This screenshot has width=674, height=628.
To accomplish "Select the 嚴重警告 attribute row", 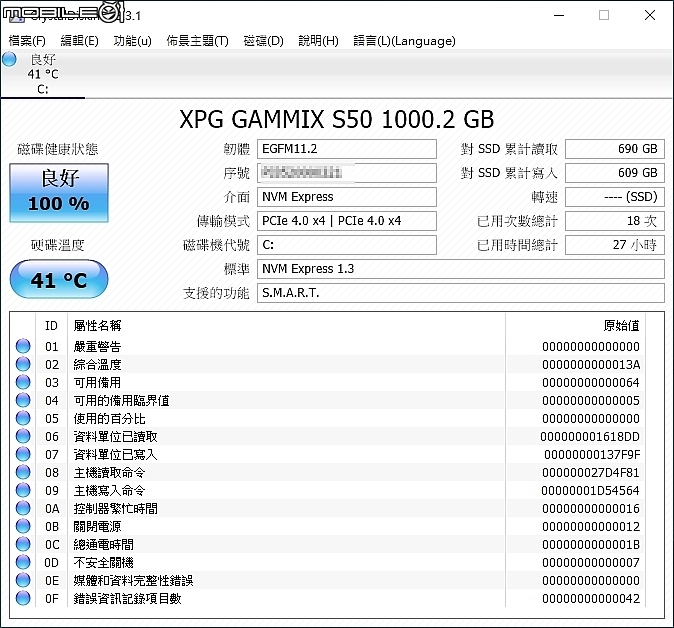I will tap(328, 346).
